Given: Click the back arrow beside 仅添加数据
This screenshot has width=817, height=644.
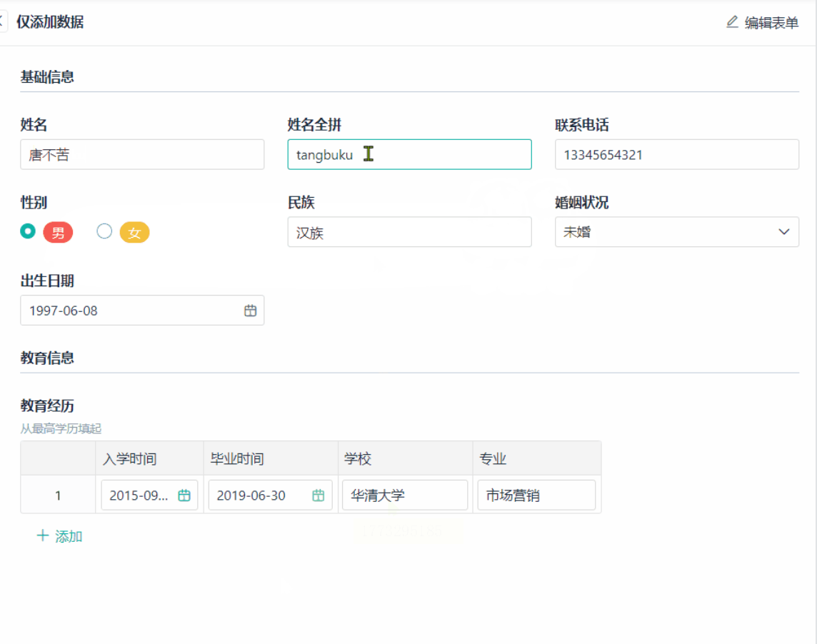Looking at the screenshot, I should pos(2,21).
